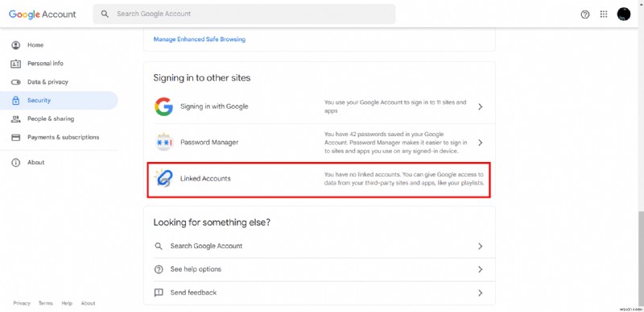Click the Payments & subscriptions card icon
Viewport: 644px width, 312px height.
[x=15, y=137]
